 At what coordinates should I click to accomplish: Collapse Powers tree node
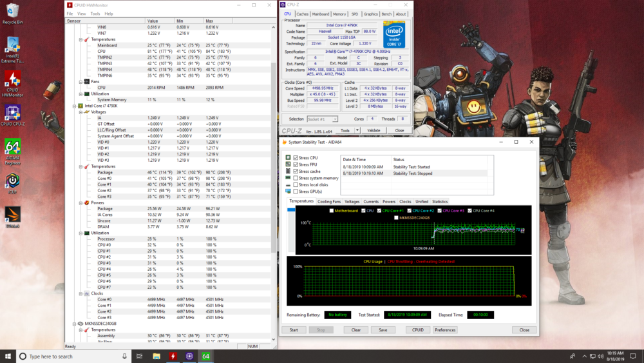[x=80, y=202]
